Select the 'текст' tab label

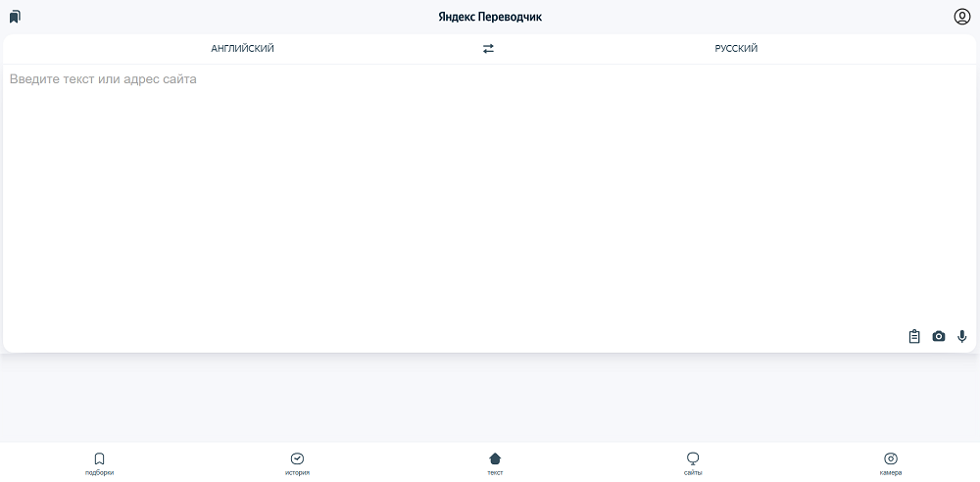495,472
